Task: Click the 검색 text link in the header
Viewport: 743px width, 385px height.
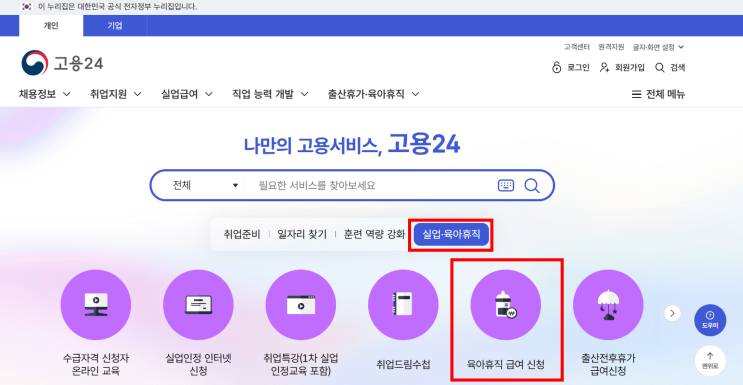Action: point(678,67)
